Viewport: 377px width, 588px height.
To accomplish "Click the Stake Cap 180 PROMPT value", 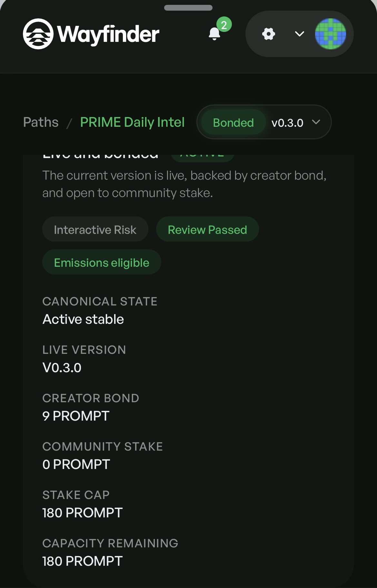I will tap(83, 513).
